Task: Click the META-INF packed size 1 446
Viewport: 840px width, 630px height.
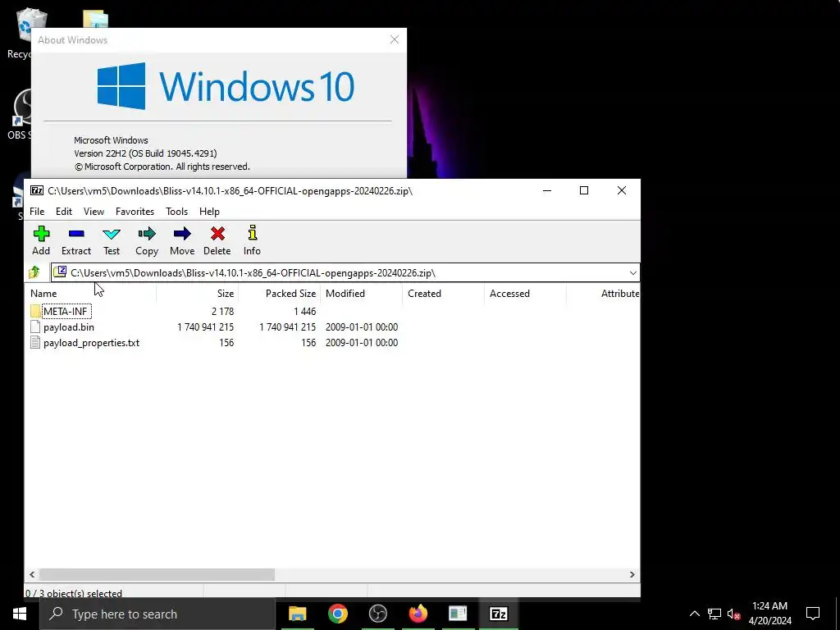Action: 305,311
